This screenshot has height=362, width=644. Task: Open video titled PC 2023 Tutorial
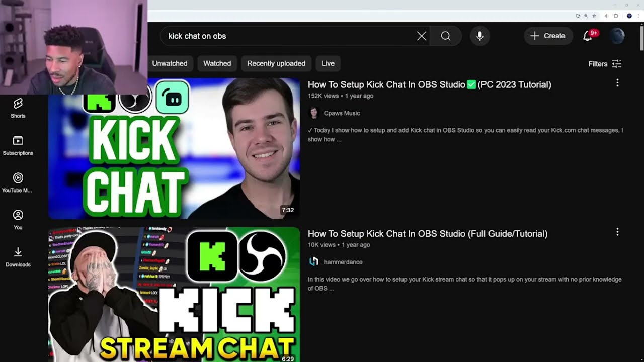click(430, 84)
